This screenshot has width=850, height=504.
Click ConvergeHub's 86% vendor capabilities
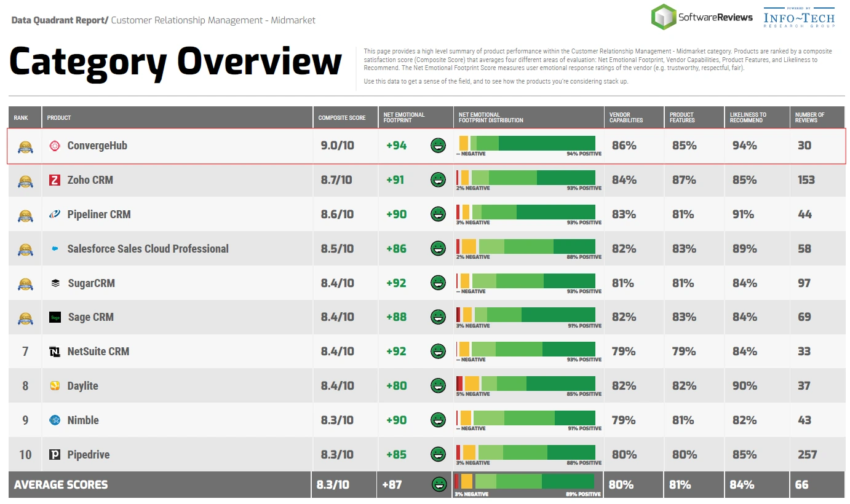coord(624,146)
